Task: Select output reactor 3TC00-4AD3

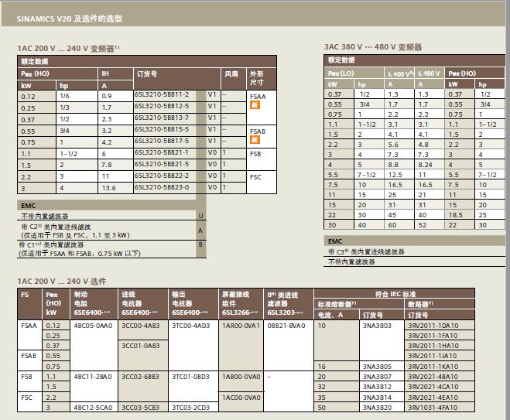Action: (191, 326)
